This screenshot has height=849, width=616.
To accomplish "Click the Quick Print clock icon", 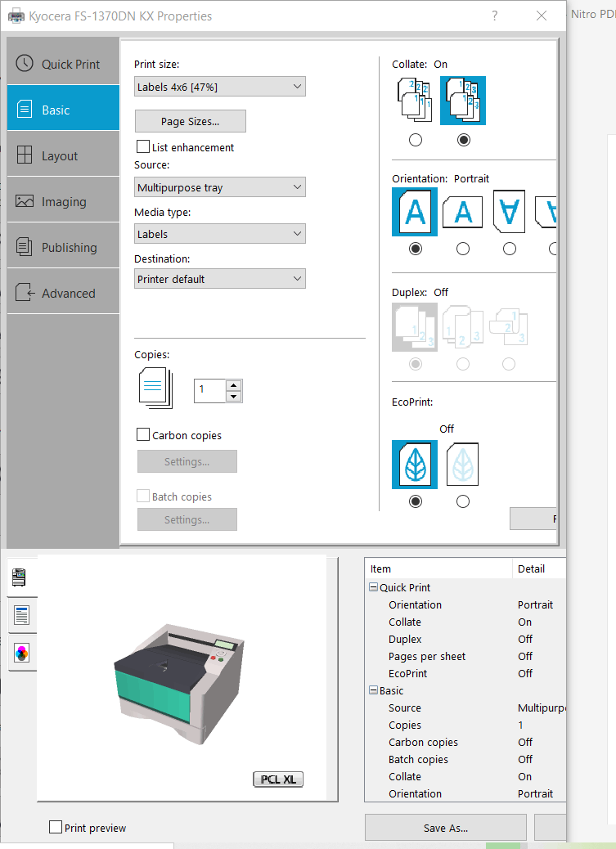I will pos(25,63).
